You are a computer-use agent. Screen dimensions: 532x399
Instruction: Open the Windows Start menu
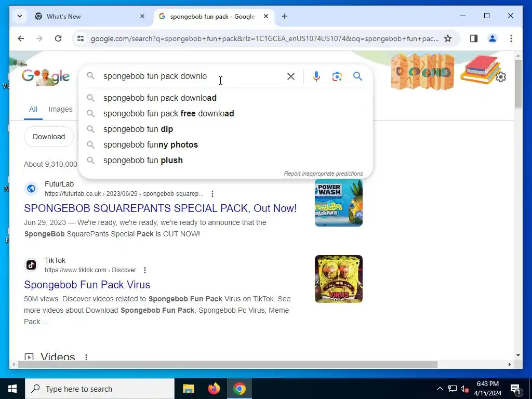[x=12, y=389]
